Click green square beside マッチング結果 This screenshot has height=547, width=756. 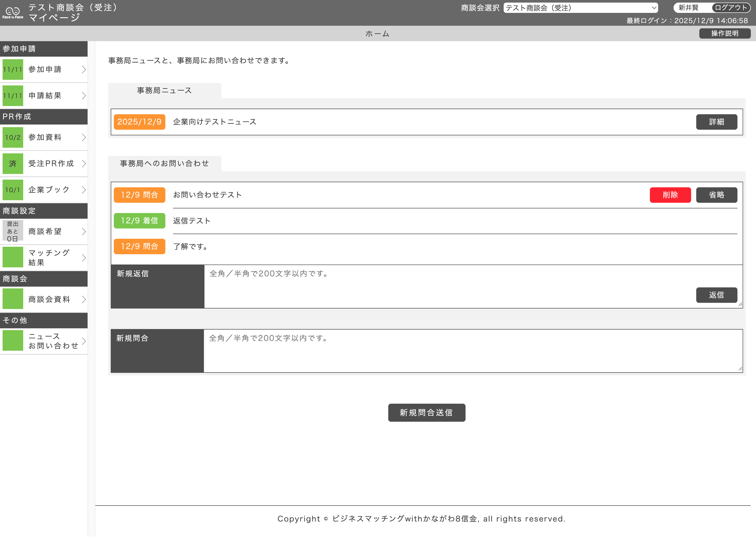tap(13, 258)
